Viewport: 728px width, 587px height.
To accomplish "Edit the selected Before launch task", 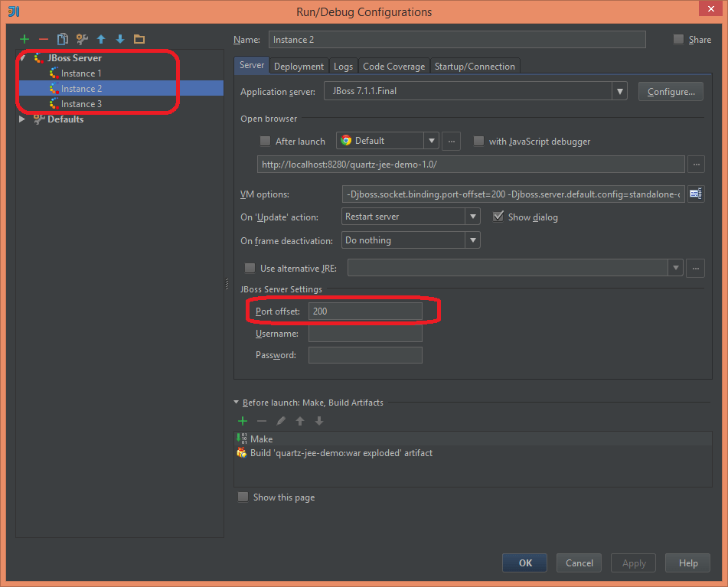I will [281, 420].
